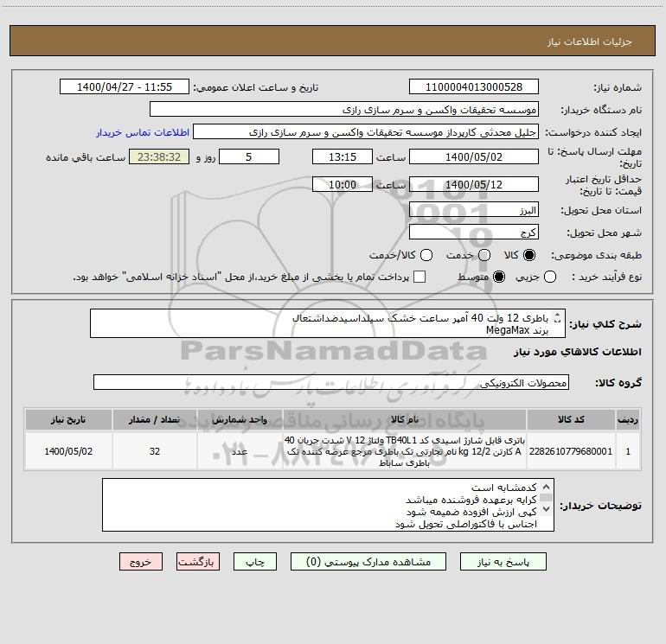Click the جزئیات اطلاعات نیاز header title
The height and width of the screenshot is (644, 666).
pos(590,41)
